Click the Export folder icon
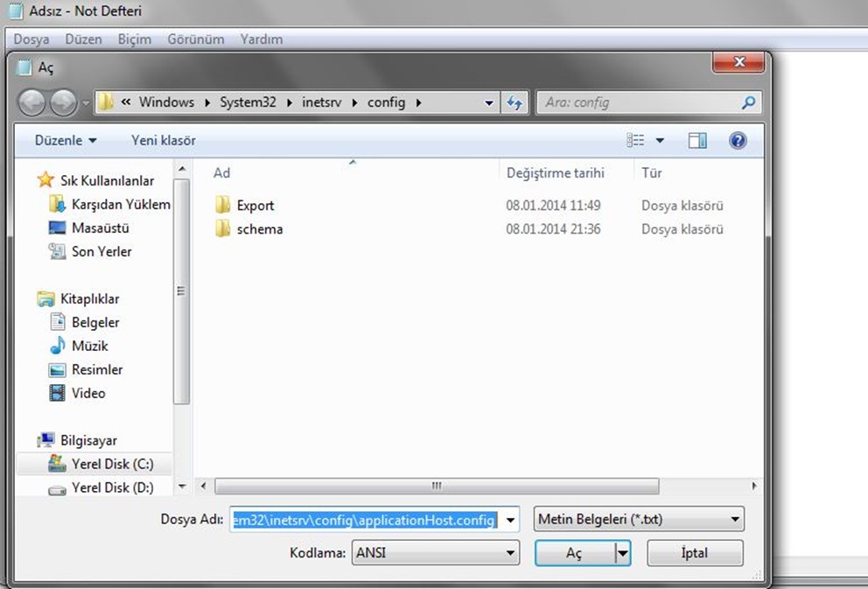 pyautogui.click(x=222, y=205)
